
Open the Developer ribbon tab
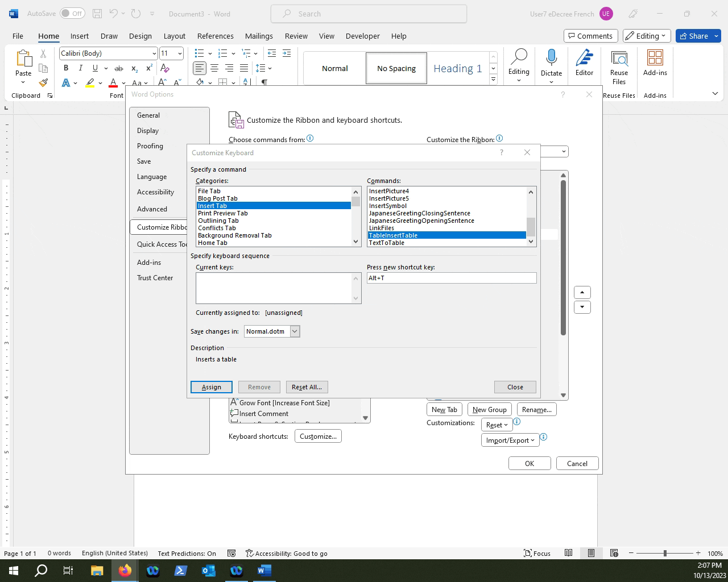[362, 36]
